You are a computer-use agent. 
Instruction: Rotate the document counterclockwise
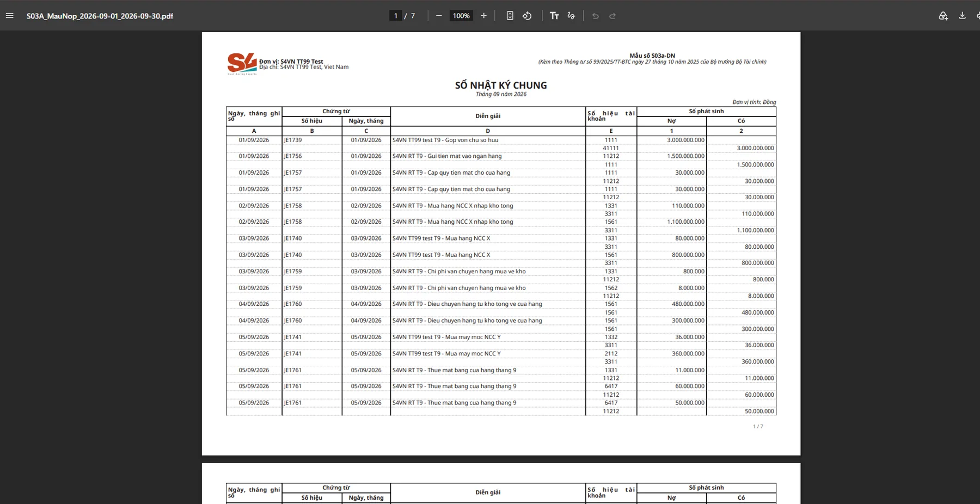coord(527,16)
